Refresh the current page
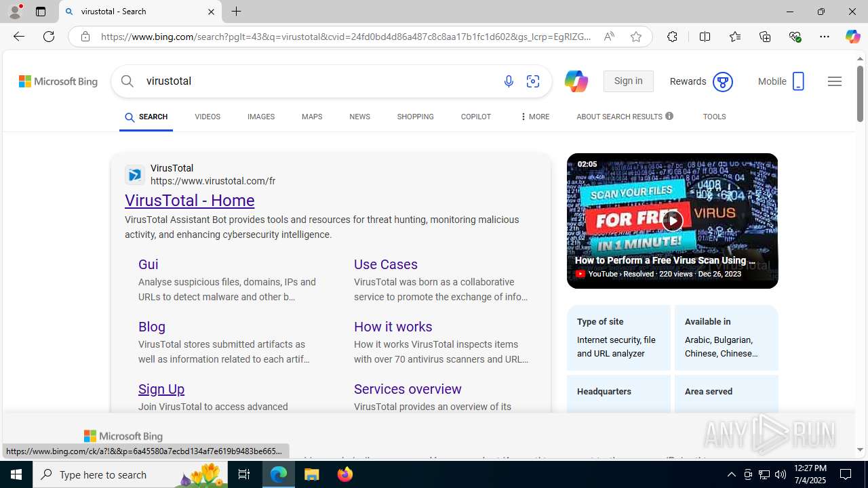This screenshot has width=868, height=488. pos(49,37)
